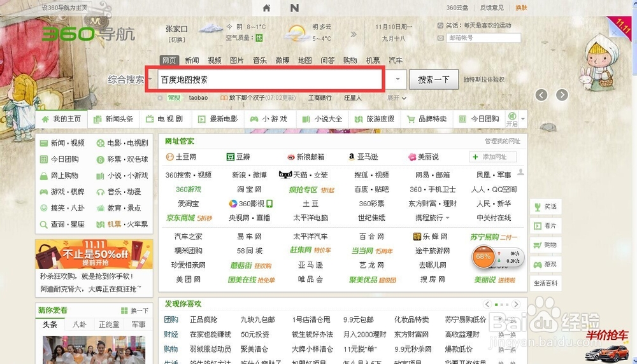Go to next 发现你喜欢 page

pos(516,304)
